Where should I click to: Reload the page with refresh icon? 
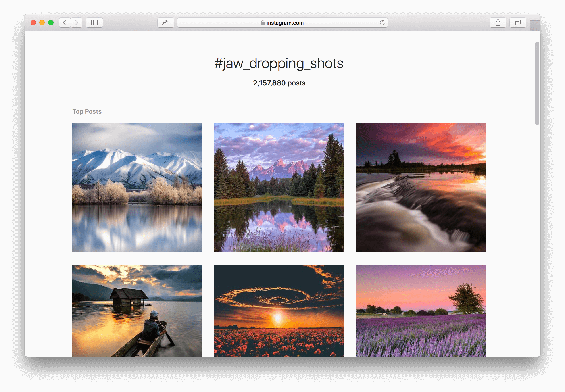[382, 23]
